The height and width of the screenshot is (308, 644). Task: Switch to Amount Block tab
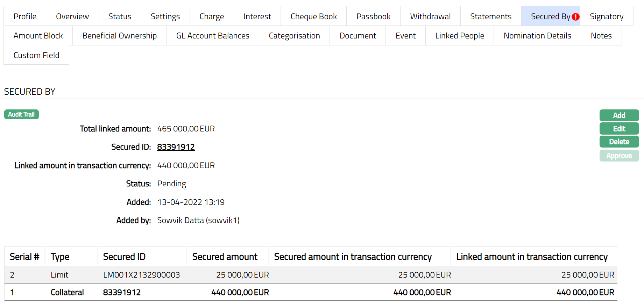click(38, 36)
